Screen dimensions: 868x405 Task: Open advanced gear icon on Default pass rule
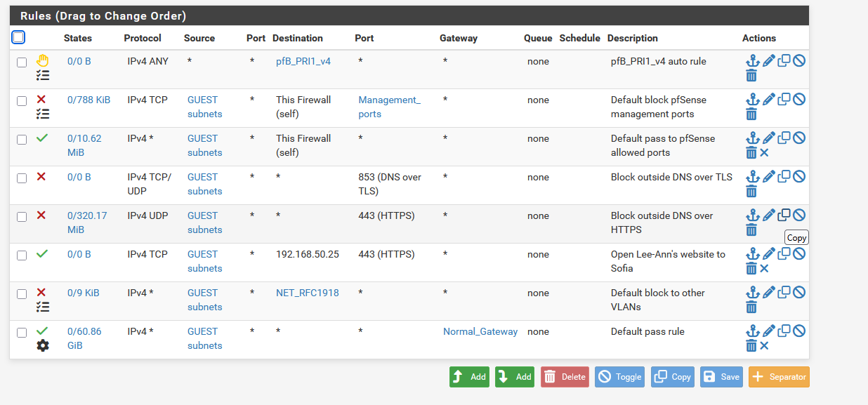[x=43, y=345]
